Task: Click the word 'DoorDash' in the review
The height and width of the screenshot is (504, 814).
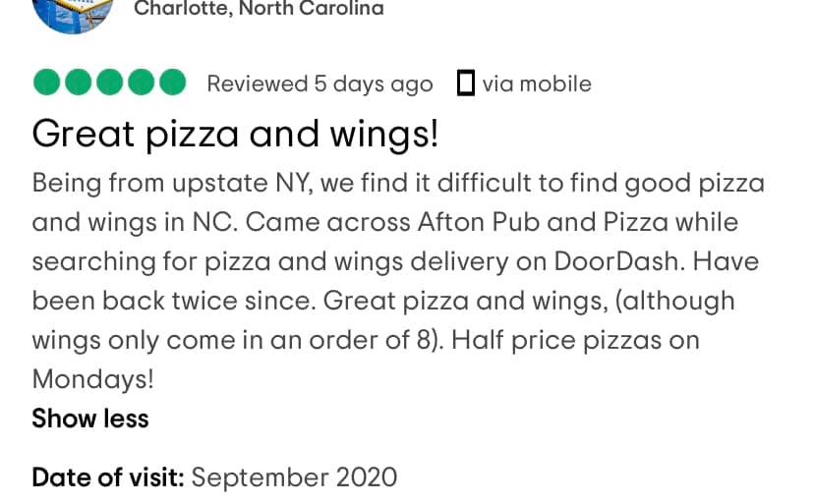Action: [x=616, y=261]
